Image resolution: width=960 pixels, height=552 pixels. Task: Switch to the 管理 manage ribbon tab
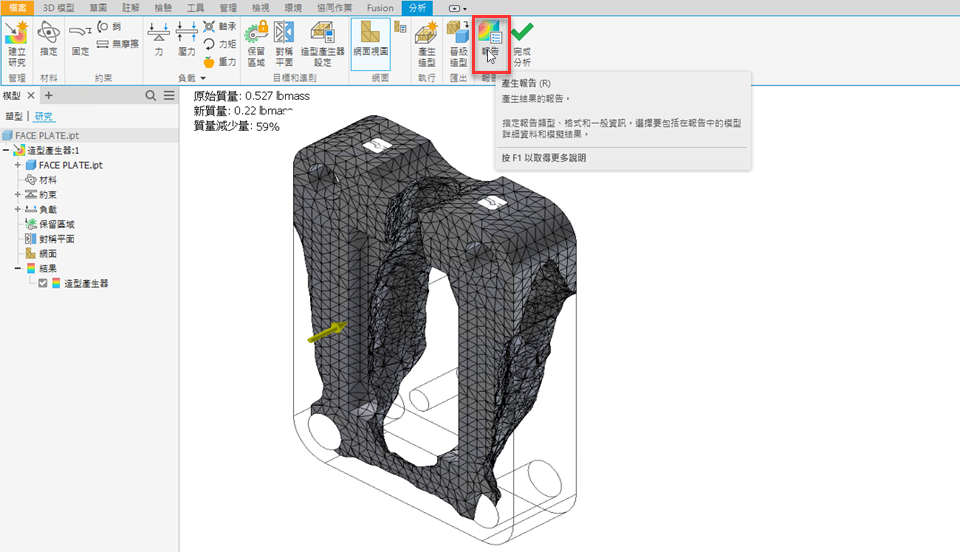point(228,8)
